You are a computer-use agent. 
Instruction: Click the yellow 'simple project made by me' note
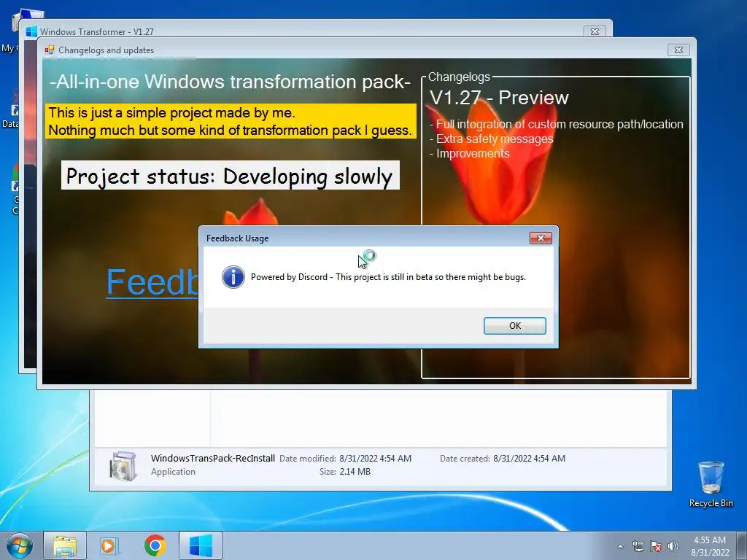point(231,121)
